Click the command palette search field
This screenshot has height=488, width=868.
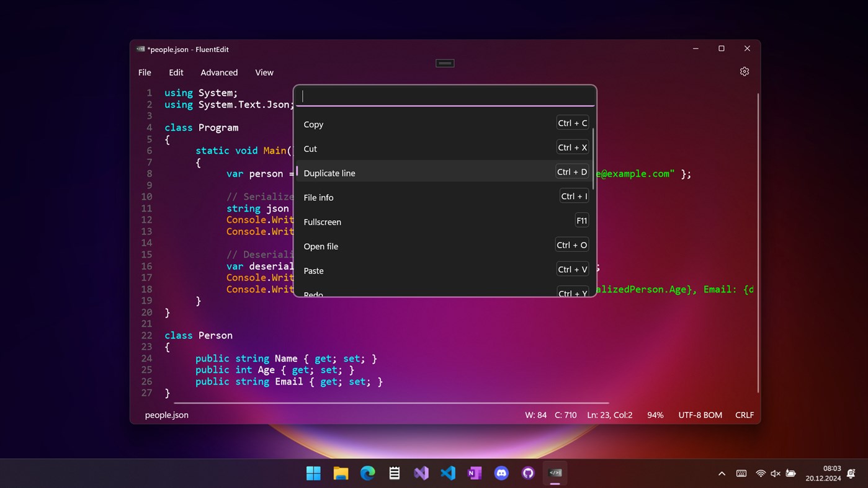click(x=445, y=96)
